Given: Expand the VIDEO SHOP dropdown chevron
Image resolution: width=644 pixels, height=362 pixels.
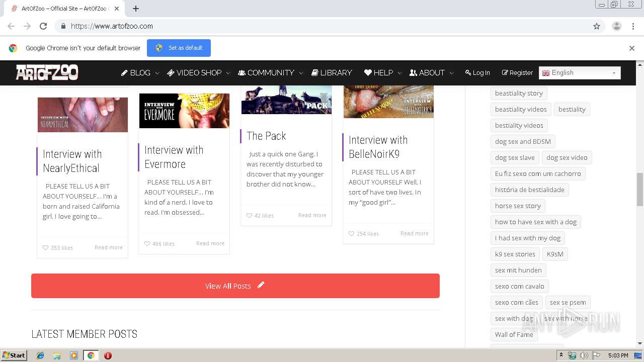Looking at the screenshot, I should point(228,73).
